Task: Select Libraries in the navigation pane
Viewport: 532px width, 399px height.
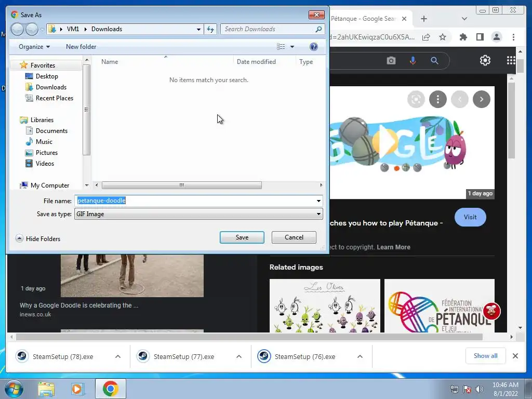Action: point(42,120)
